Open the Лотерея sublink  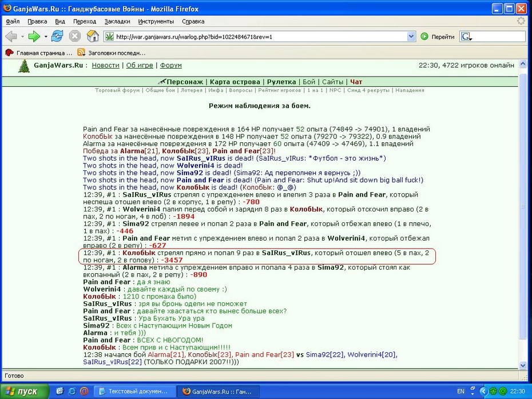[192, 90]
